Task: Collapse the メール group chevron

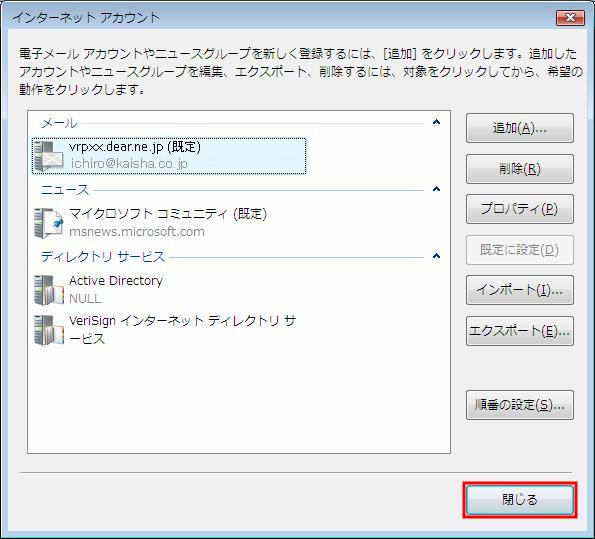Action: click(436, 122)
